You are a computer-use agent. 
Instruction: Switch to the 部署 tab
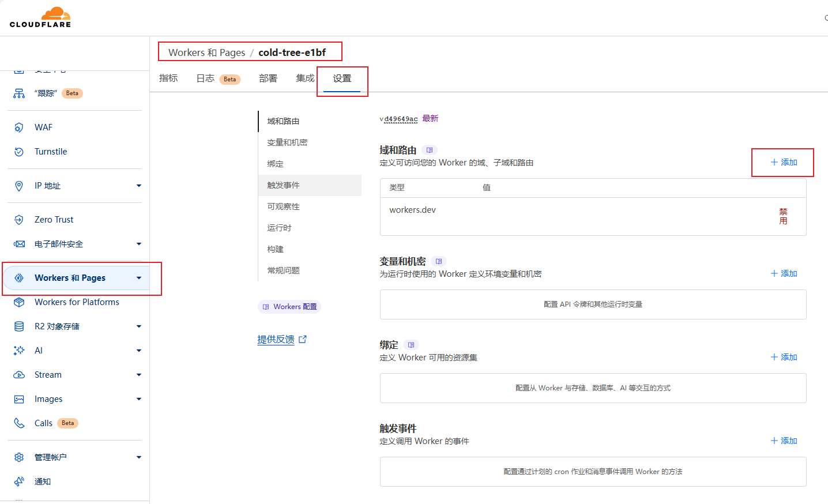(268, 78)
